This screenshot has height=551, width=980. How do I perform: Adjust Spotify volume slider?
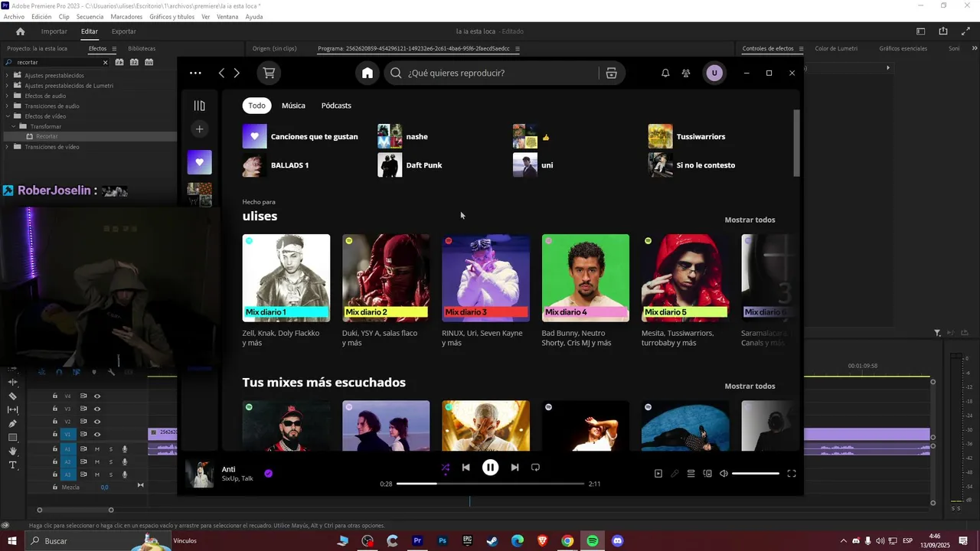(x=756, y=474)
